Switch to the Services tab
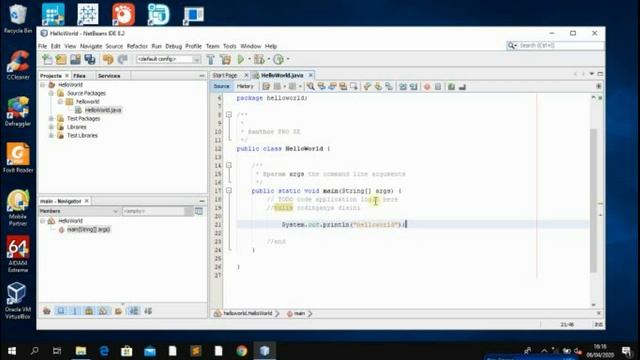This screenshot has width=640, height=360. (109, 76)
